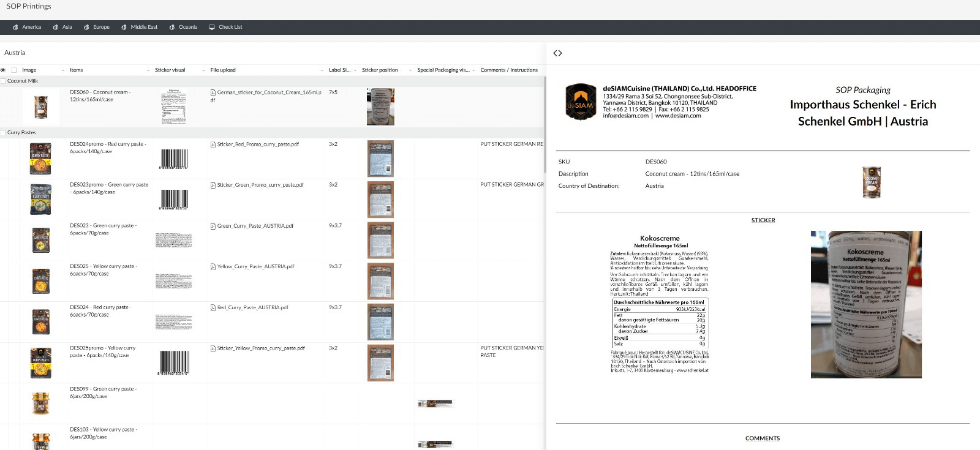Open the America region menu

tap(27, 27)
